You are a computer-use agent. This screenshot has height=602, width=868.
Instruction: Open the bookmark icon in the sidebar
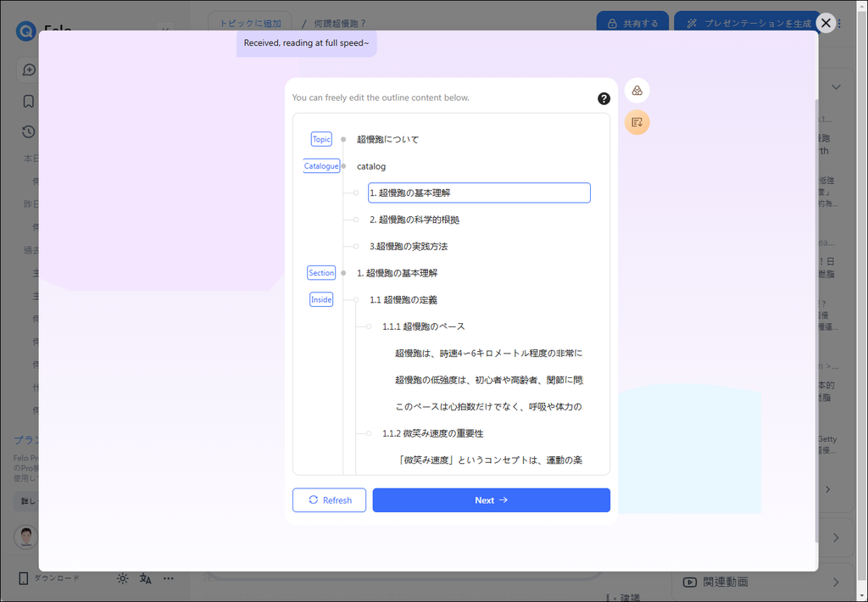click(x=28, y=102)
